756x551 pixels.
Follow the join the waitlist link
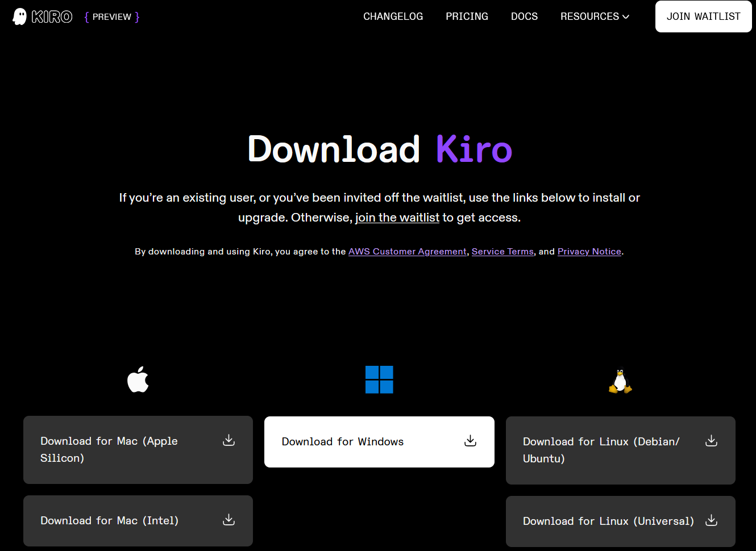(x=397, y=217)
